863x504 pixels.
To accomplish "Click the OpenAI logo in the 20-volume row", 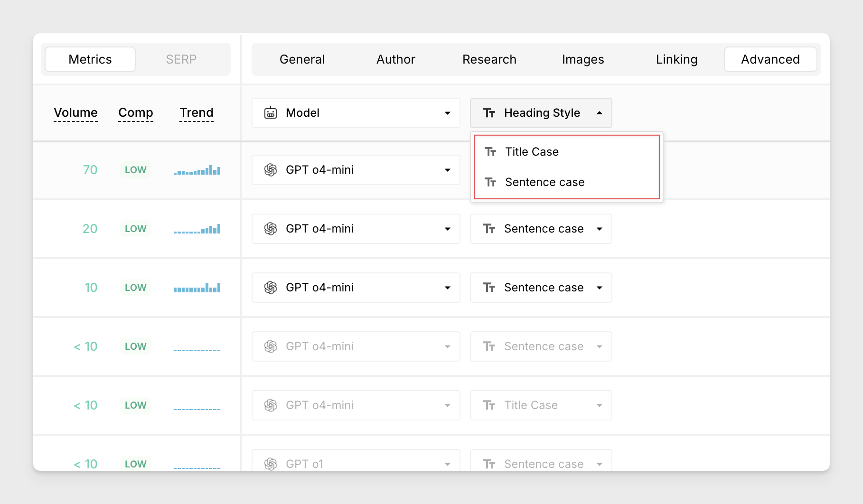I will (x=271, y=229).
